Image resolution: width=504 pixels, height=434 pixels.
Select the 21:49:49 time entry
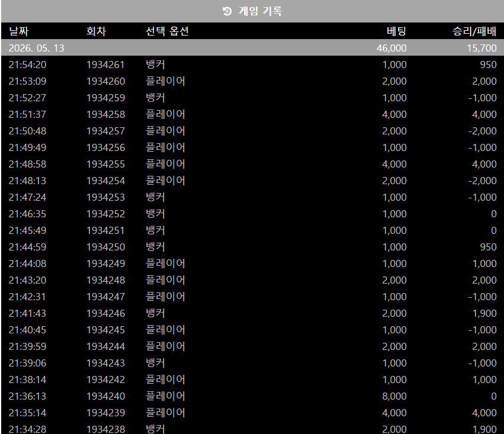point(27,147)
